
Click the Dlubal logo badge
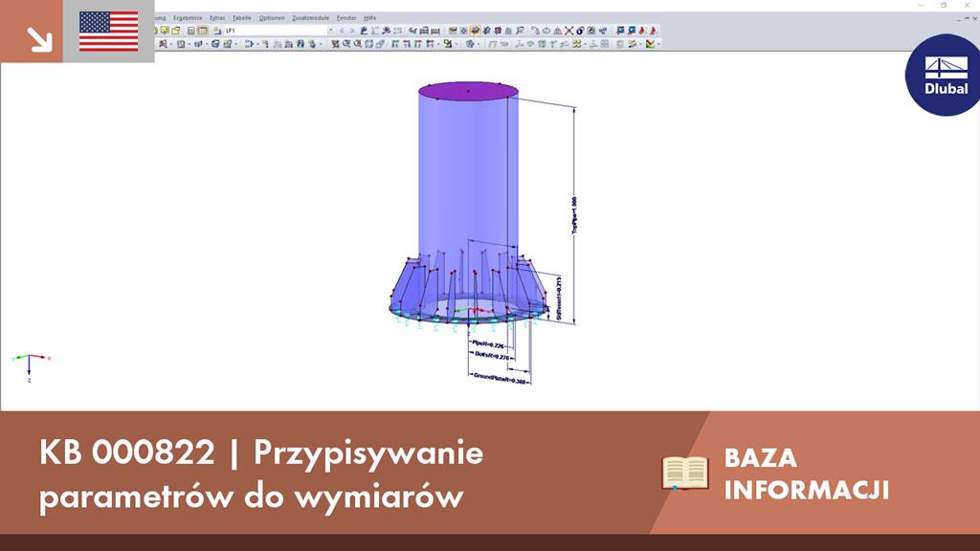coord(943,75)
